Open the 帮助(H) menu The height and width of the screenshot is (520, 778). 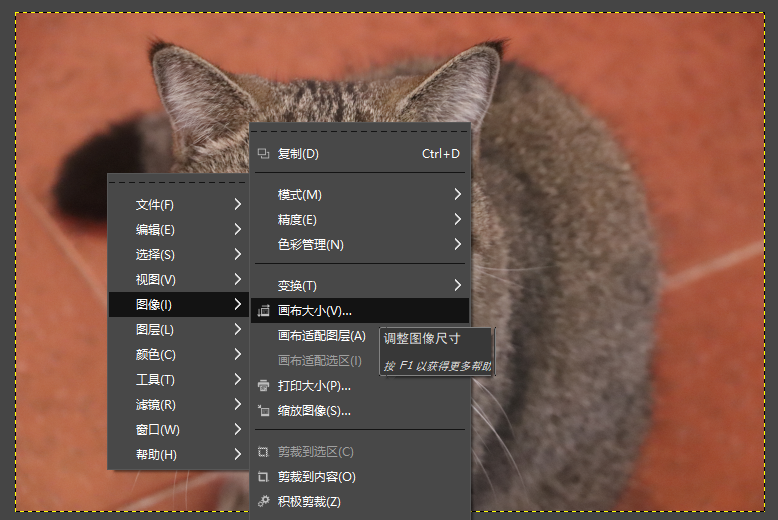click(155, 455)
